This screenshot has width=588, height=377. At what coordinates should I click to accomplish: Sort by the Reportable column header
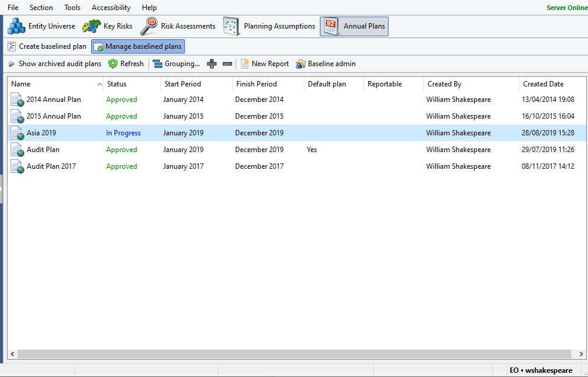394,84
